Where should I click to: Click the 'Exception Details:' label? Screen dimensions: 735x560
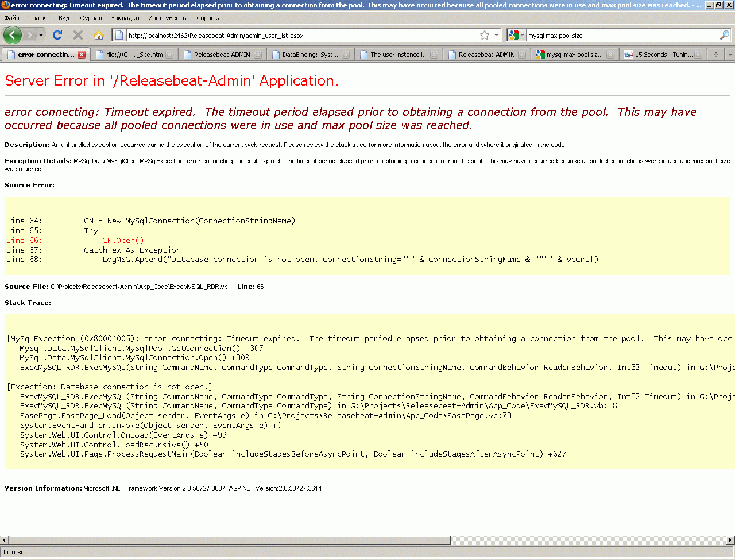(x=38, y=161)
